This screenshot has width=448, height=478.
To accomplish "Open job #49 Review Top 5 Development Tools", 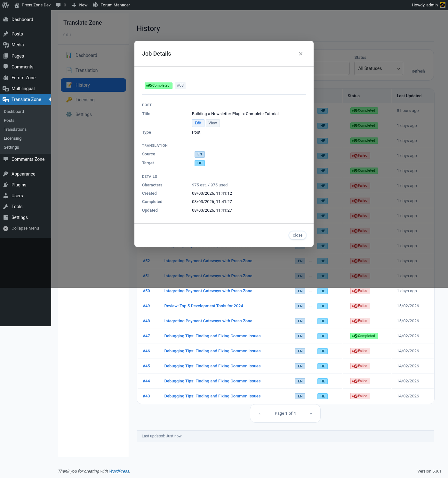I will point(204,306).
